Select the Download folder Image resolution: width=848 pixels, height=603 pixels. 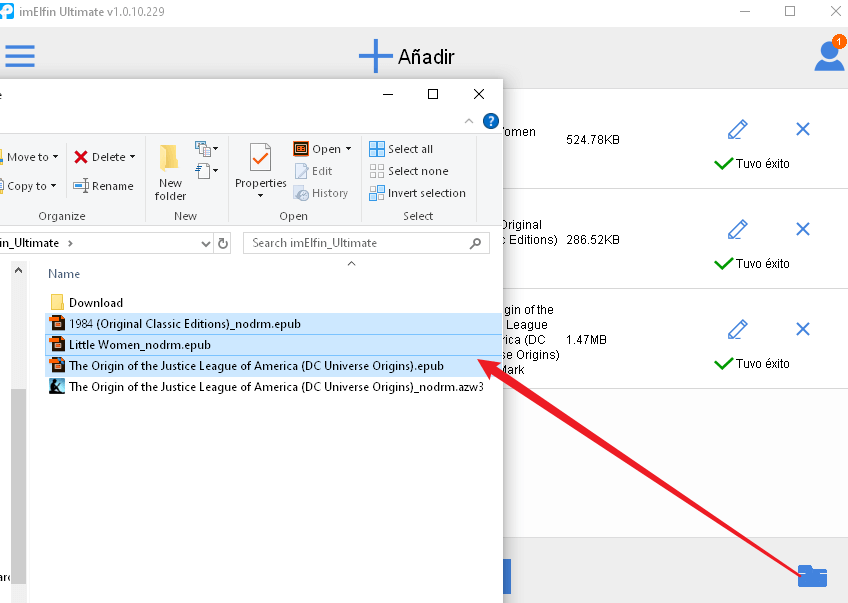point(87,302)
